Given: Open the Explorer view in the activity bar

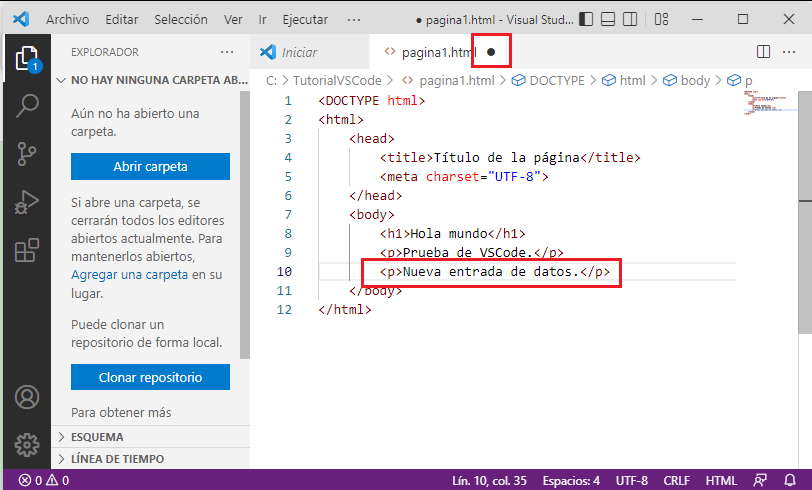Looking at the screenshot, I should click(27, 58).
